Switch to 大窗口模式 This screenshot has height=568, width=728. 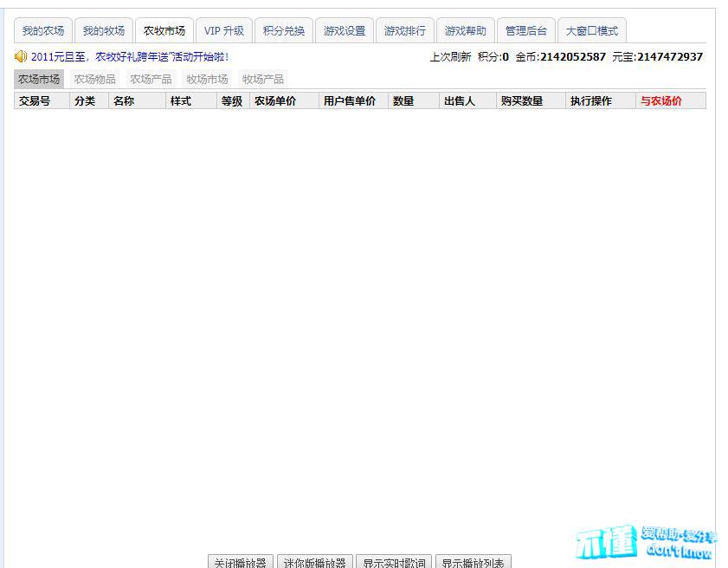point(592,31)
